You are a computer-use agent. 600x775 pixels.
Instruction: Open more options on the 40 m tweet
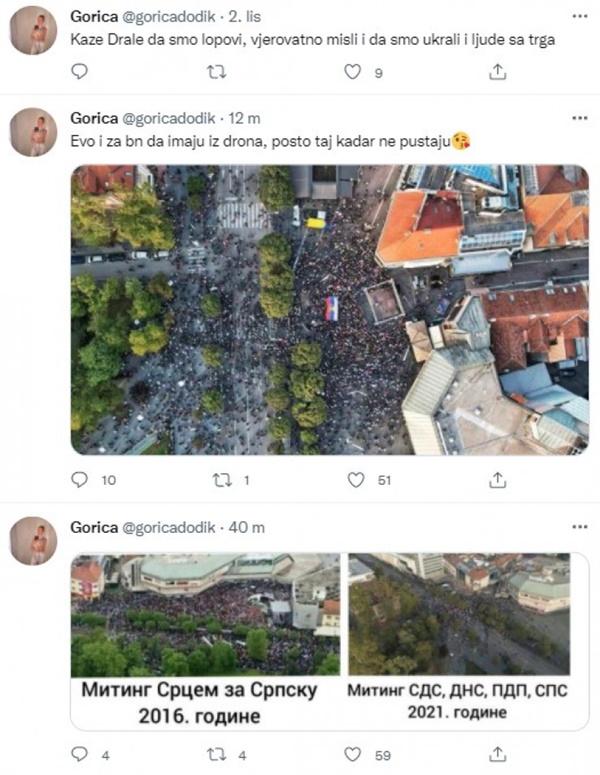pos(580,527)
